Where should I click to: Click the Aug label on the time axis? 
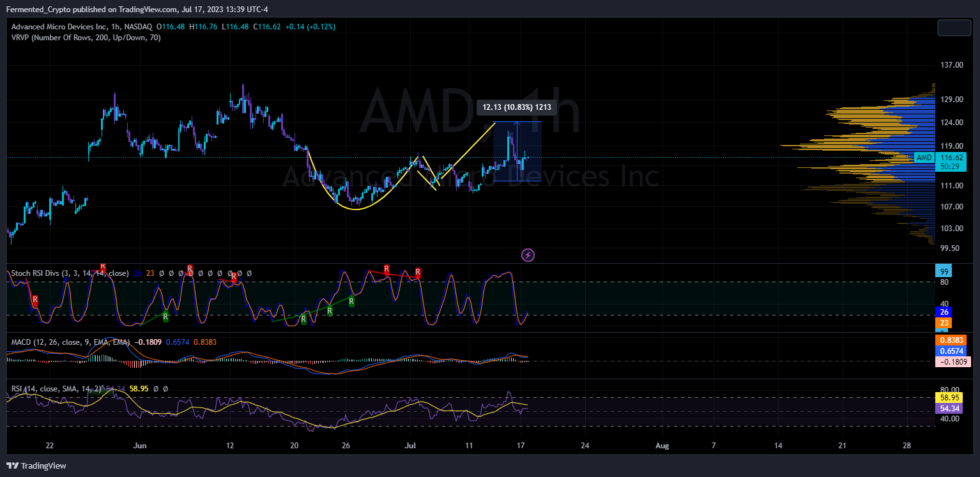point(662,445)
